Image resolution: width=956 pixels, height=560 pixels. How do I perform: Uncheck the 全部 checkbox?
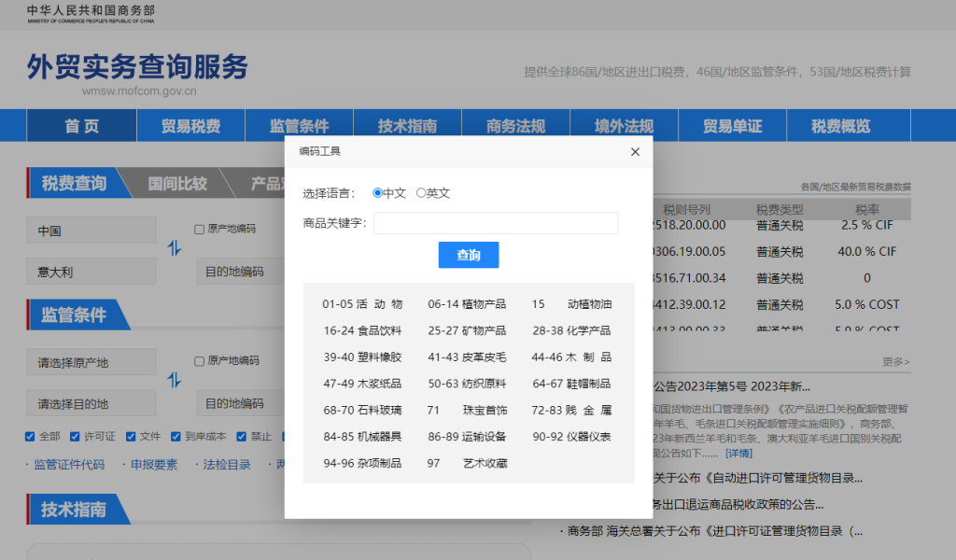click(x=30, y=436)
